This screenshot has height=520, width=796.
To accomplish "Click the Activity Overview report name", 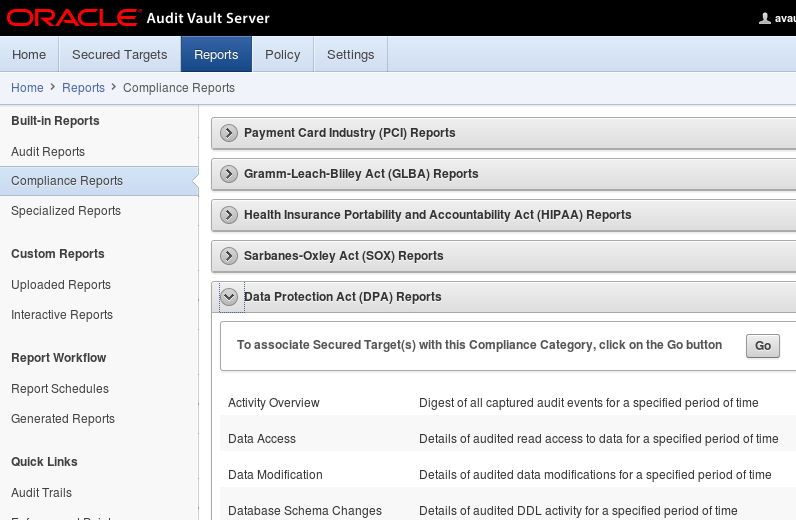I will [x=274, y=403].
